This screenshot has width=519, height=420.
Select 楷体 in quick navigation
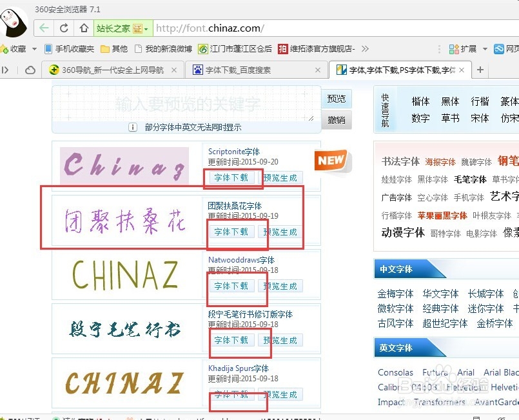[x=420, y=101]
